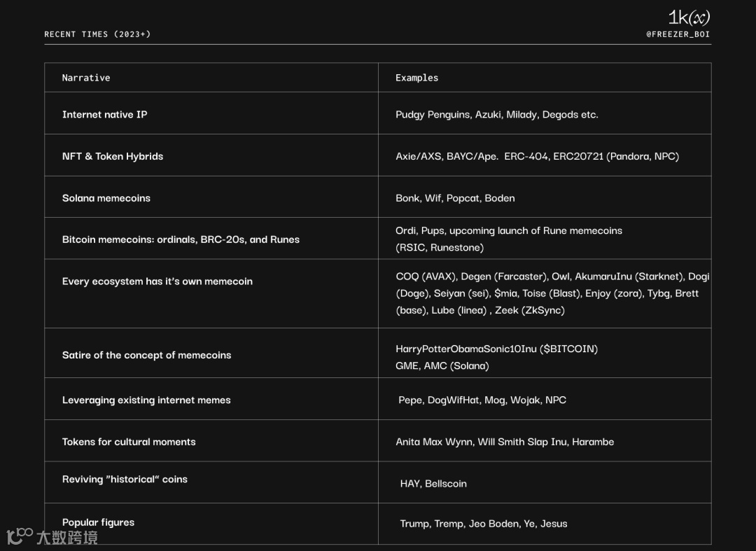Click Bitcoin memecoins ordinals BRC-20s row
Screen dimensions: 756x551
click(x=377, y=239)
